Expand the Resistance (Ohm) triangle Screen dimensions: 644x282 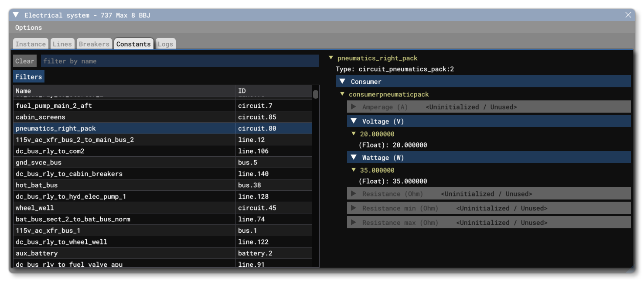coord(354,193)
